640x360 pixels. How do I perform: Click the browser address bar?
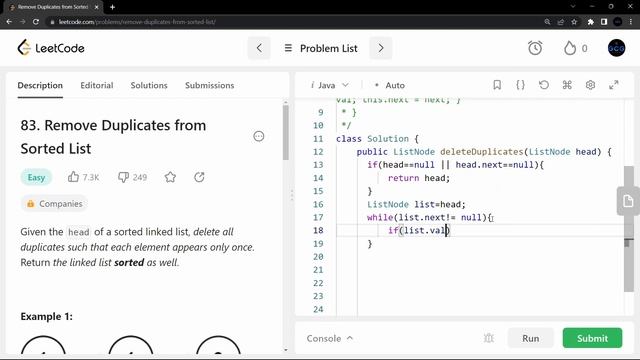294,22
